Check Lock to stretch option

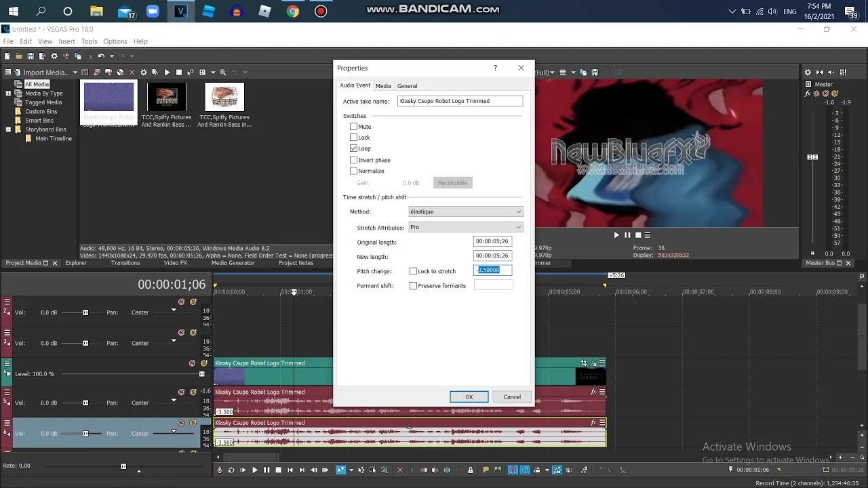pos(413,271)
